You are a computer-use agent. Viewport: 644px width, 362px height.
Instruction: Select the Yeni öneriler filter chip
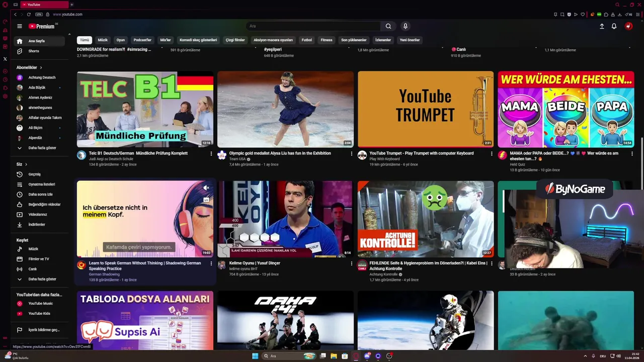coord(410,40)
